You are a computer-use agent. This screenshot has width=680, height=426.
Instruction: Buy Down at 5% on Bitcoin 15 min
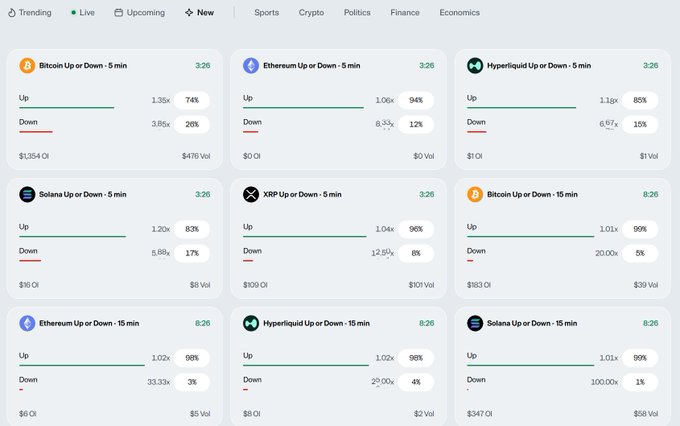click(640, 253)
